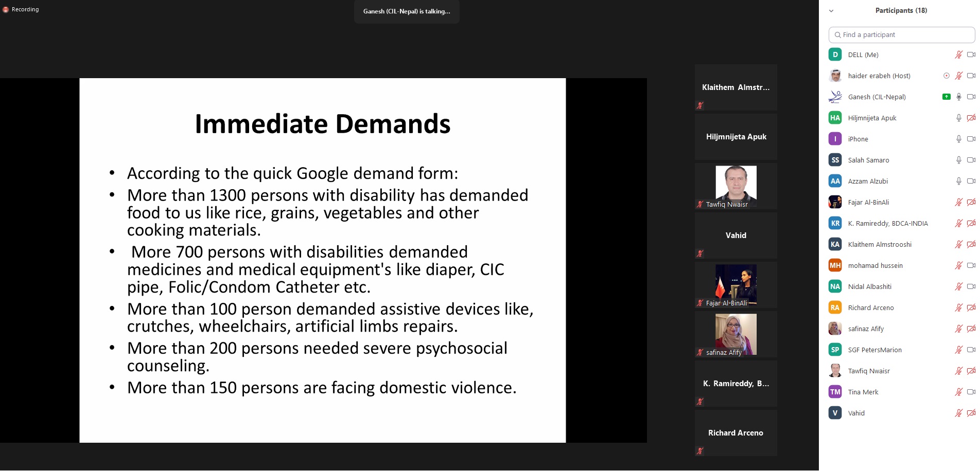The height and width of the screenshot is (471, 980).
Task: Select 'iPhone' participant name in list
Action: (x=858, y=139)
